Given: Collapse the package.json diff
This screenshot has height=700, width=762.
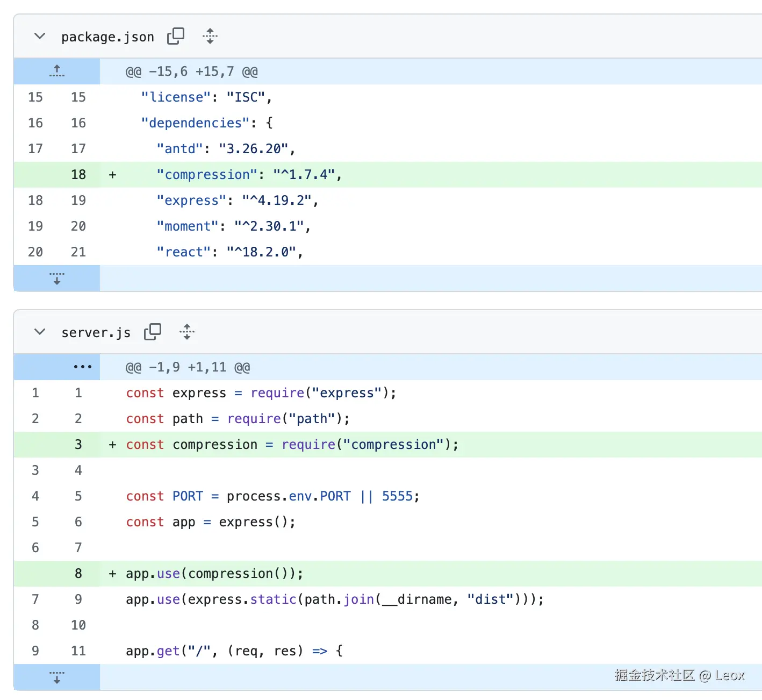Looking at the screenshot, I should 40,36.
